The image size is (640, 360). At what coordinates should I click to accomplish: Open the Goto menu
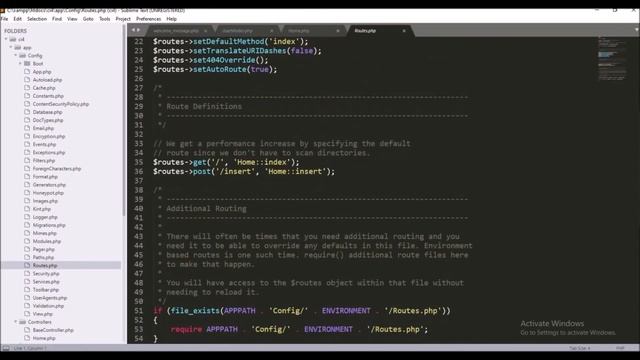(x=88, y=19)
